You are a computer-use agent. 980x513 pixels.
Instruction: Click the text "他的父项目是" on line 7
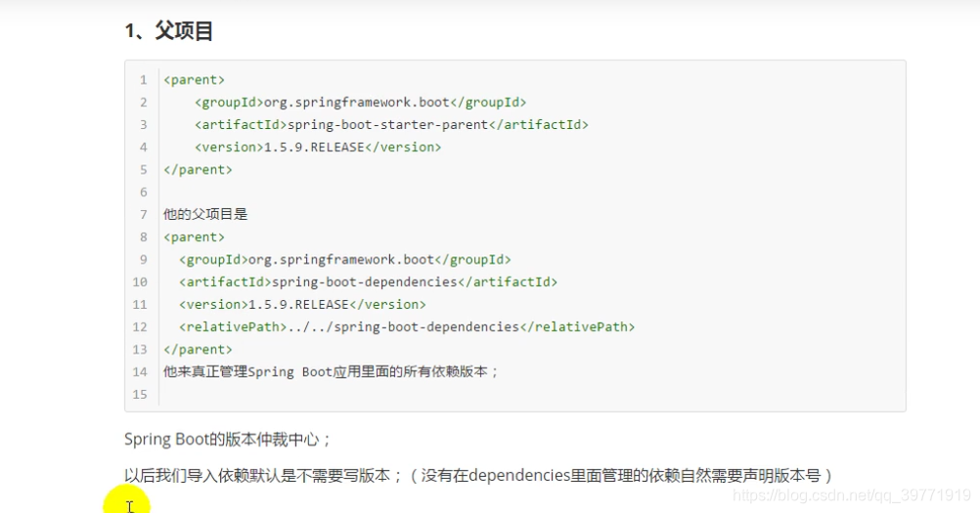pos(205,215)
